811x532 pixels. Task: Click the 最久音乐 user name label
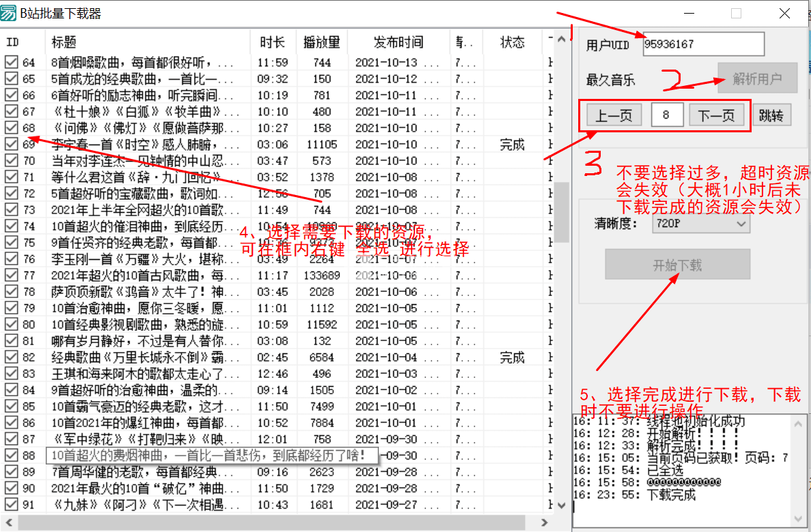tap(610, 80)
